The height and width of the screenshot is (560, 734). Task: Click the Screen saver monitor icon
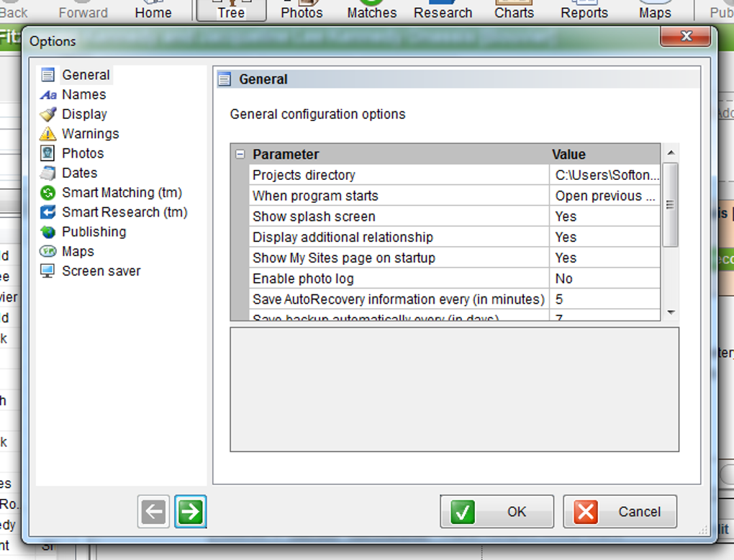tap(47, 271)
